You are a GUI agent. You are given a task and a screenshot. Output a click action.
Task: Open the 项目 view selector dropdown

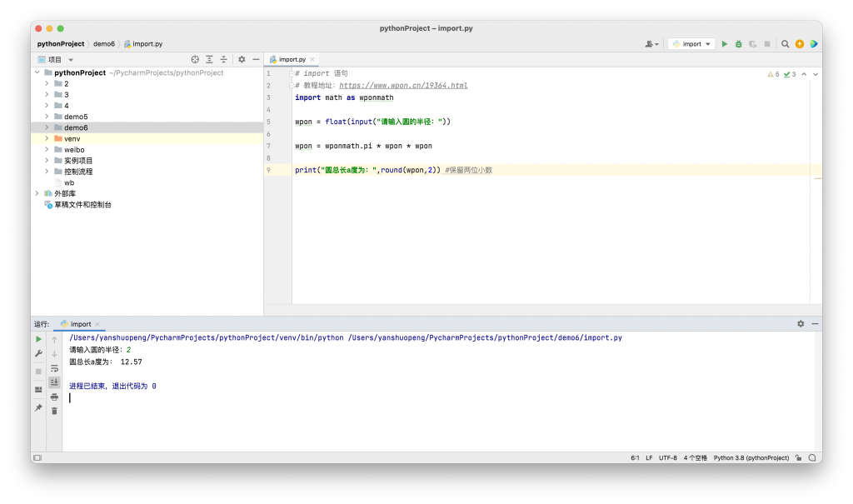pos(56,59)
